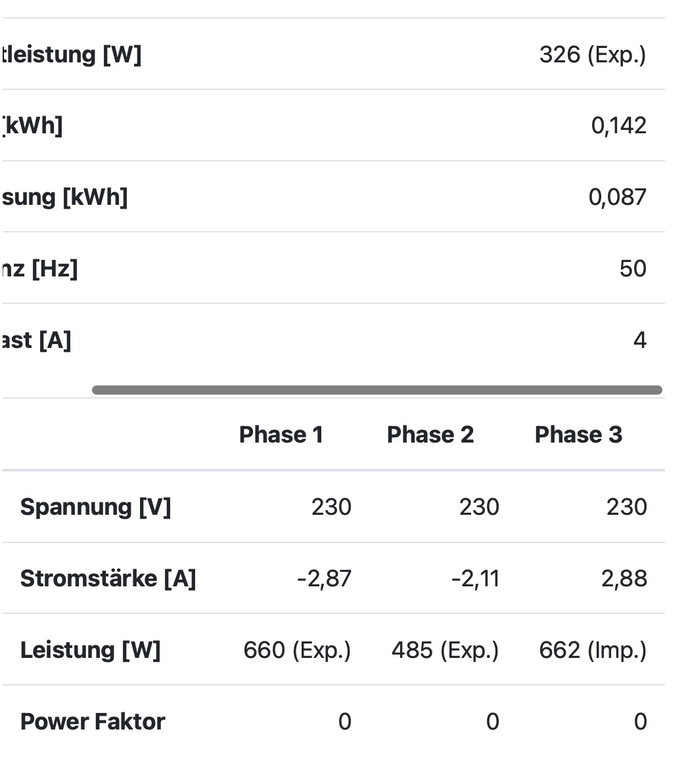Select the Phase 1 column header

281,435
